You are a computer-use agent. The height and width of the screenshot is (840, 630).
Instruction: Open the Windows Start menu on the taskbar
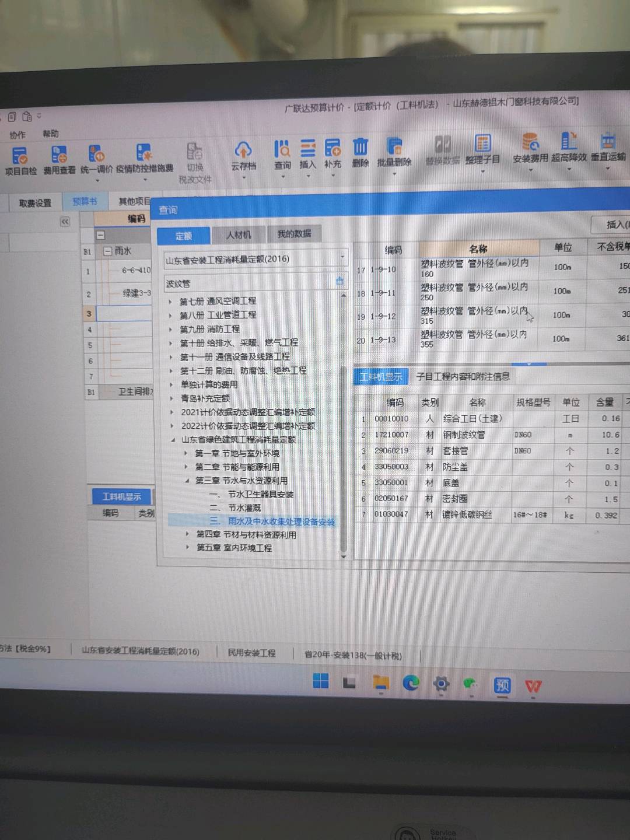coord(321,681)
